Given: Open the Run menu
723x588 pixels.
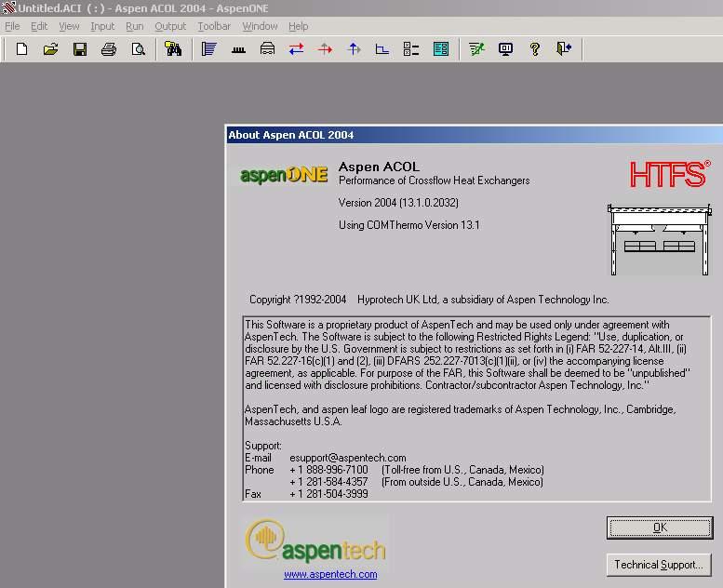Looking at the screenshot, I should point(135,26).
